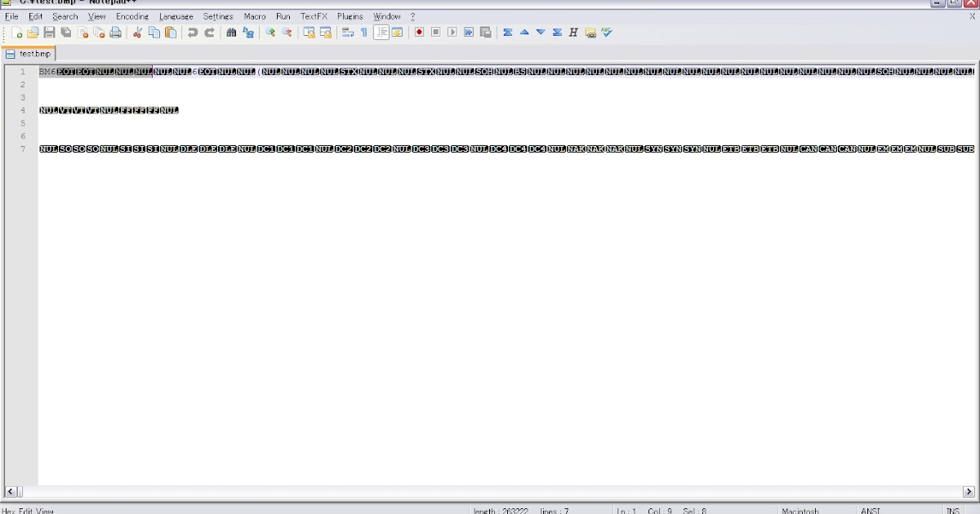The image size is (980, 514).
Task: Toggle the indent guide button
Action: click(x=381, y=33)
